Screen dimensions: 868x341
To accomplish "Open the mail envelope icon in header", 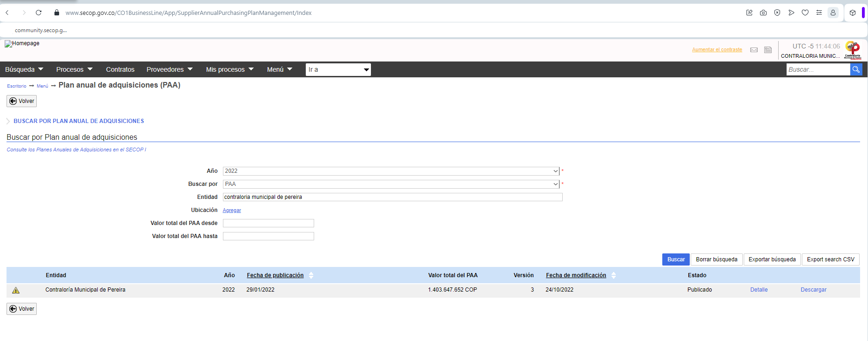I will pos(754,50).
